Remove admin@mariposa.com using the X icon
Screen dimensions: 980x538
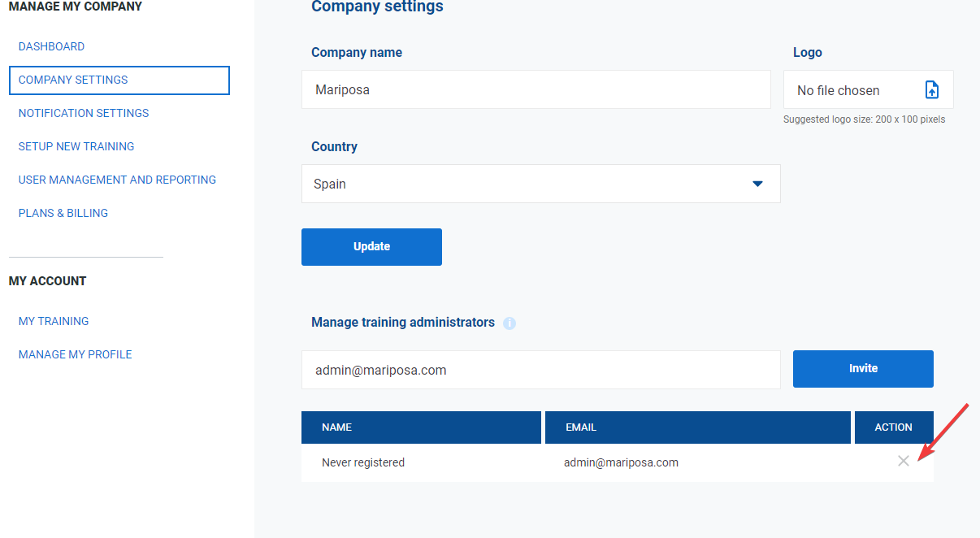click(x=904, y=461)
